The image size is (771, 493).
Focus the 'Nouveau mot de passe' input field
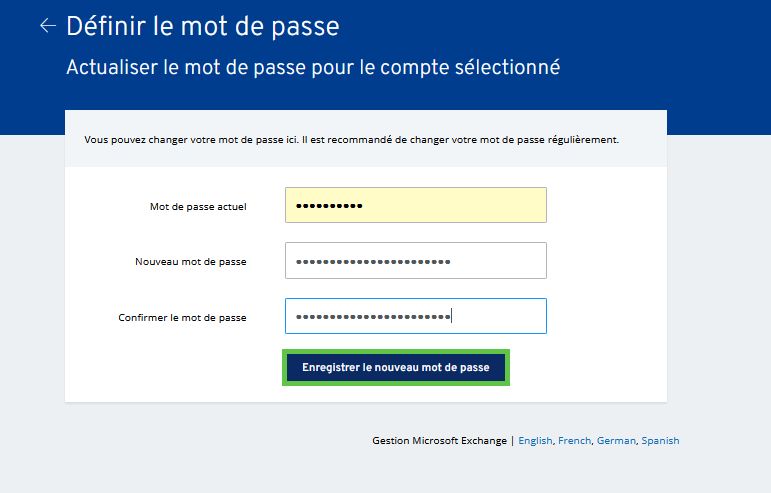tap(415, 261)
